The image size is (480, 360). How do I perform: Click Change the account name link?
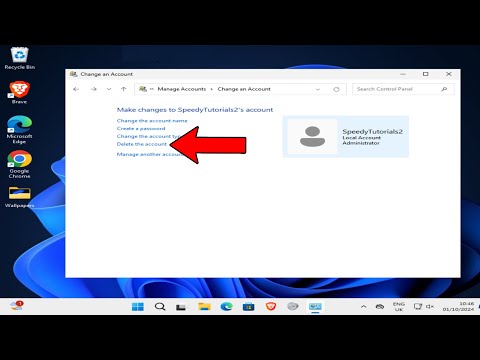152,121
